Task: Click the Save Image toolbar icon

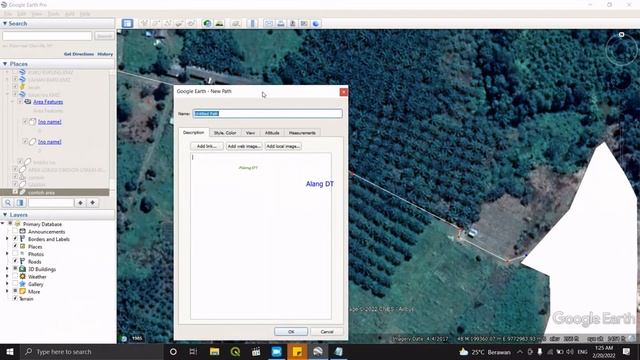Action: click(292, 23)
